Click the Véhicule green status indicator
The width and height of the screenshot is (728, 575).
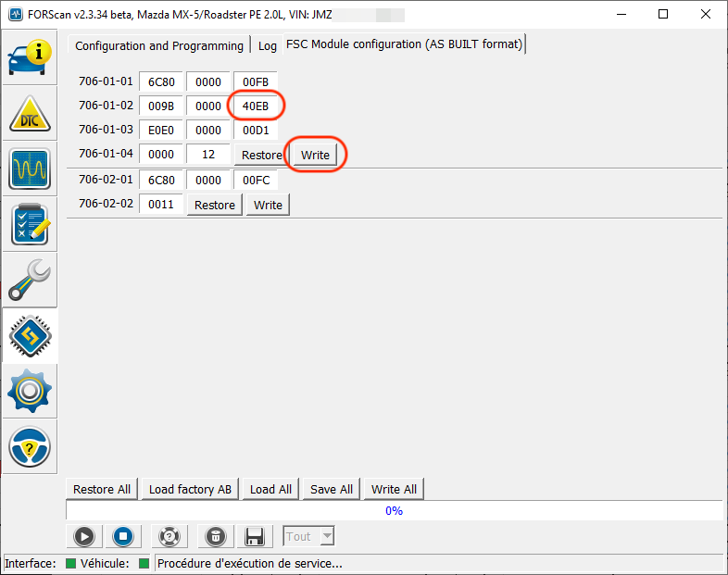tap(144, 563)
